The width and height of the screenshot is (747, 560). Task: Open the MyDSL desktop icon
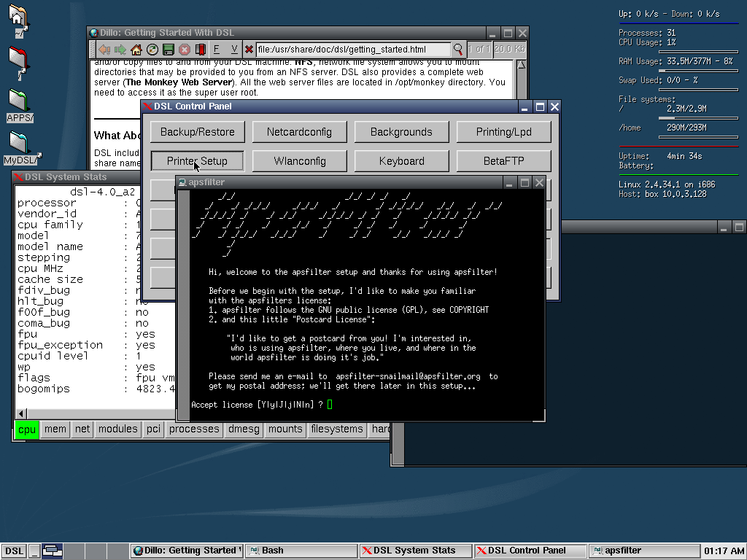[x=20, y=147]
